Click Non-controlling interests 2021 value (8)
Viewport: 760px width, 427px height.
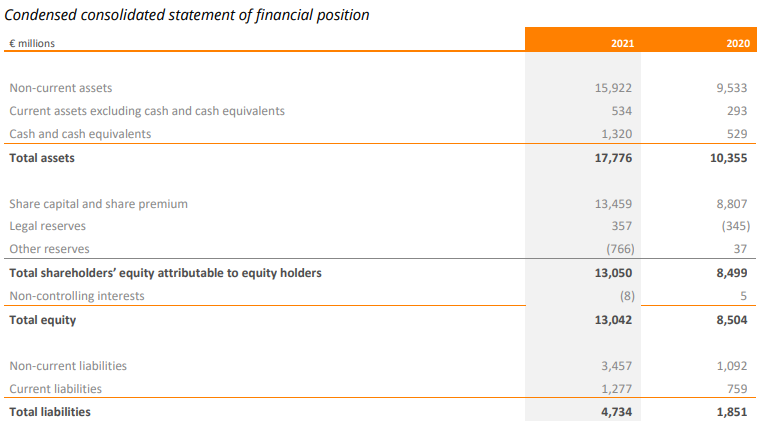click(x=627, y=296)
